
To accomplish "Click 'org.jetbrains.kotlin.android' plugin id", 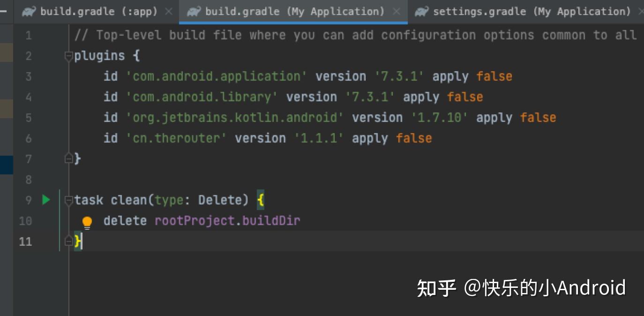I will [235, 118].
